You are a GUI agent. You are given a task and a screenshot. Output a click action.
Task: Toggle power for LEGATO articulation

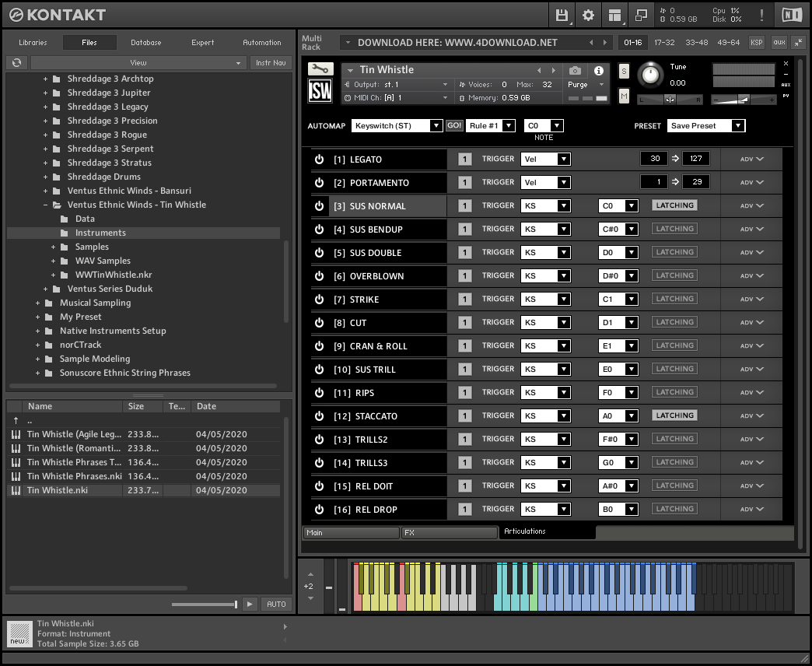(x=320, y=159)
